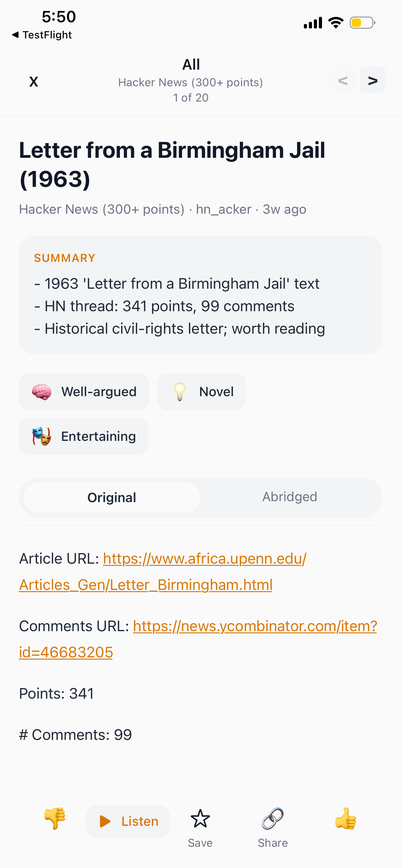
Task: Close the article with X
Action: click(34, 82)
